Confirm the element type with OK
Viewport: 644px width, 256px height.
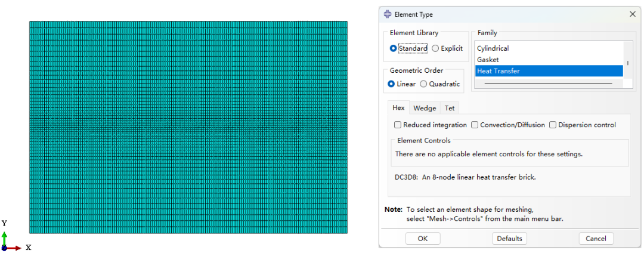click(423, 238)
